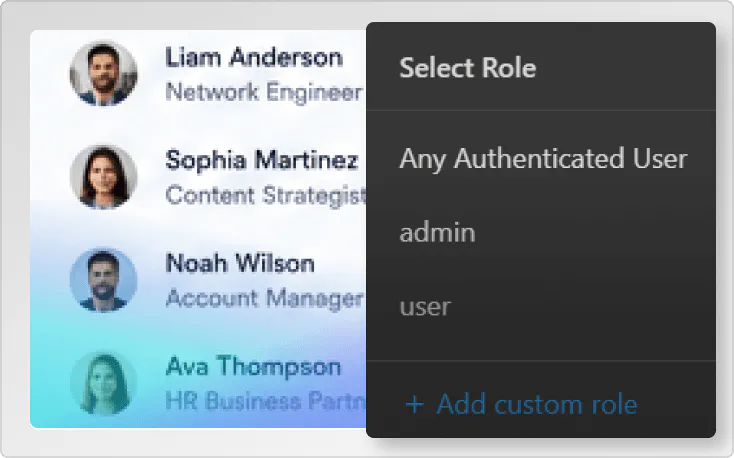
Task: Click Ava Thompson's profile picture
Action: 103,383
